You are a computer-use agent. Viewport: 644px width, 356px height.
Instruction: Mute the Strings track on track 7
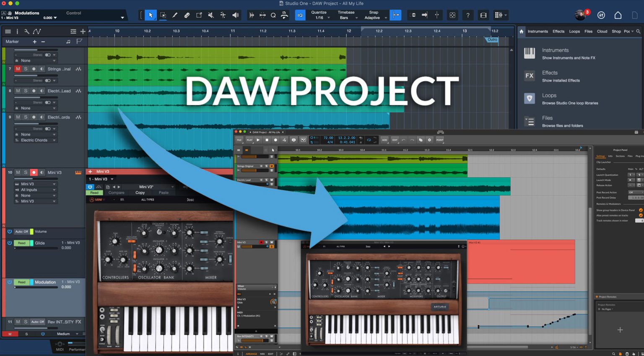click(x=17, y=69)
